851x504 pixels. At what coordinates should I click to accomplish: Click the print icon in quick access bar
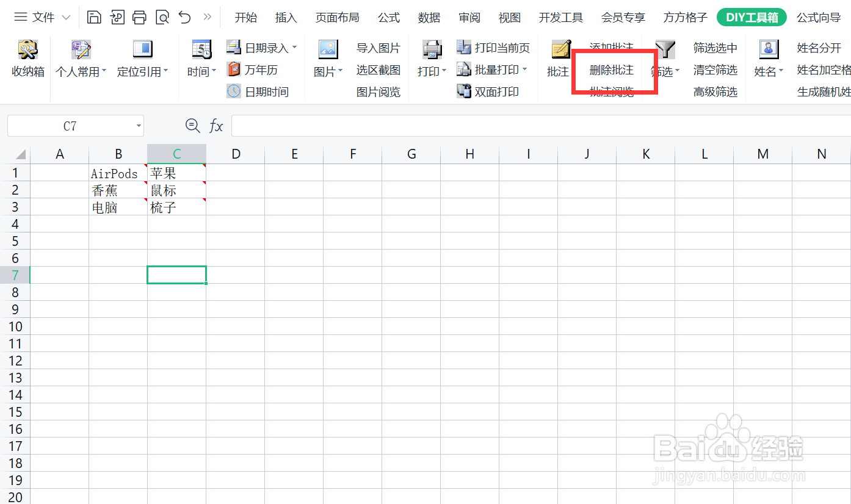point(139,17)
